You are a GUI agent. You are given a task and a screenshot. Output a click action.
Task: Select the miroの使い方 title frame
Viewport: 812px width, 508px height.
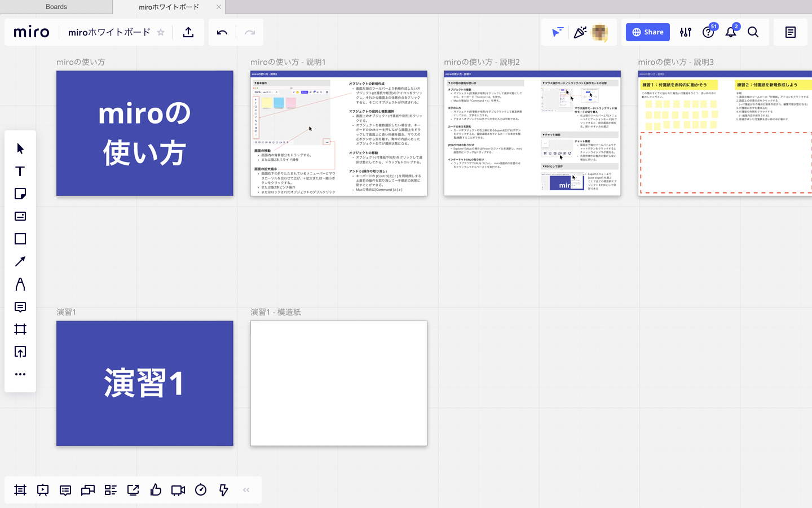pos(145,133)
